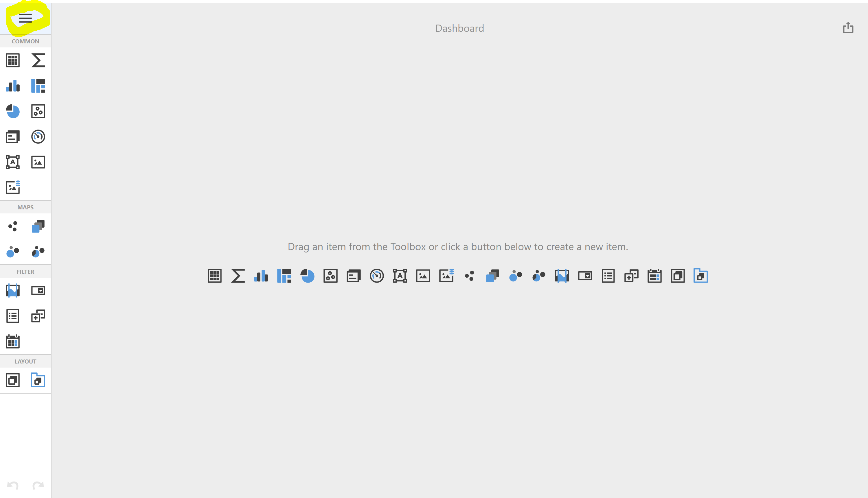The width and height of the screenshot is (868, 498).
Task: Select the Grid item in the Common toolbox
Action: point(13,60)
